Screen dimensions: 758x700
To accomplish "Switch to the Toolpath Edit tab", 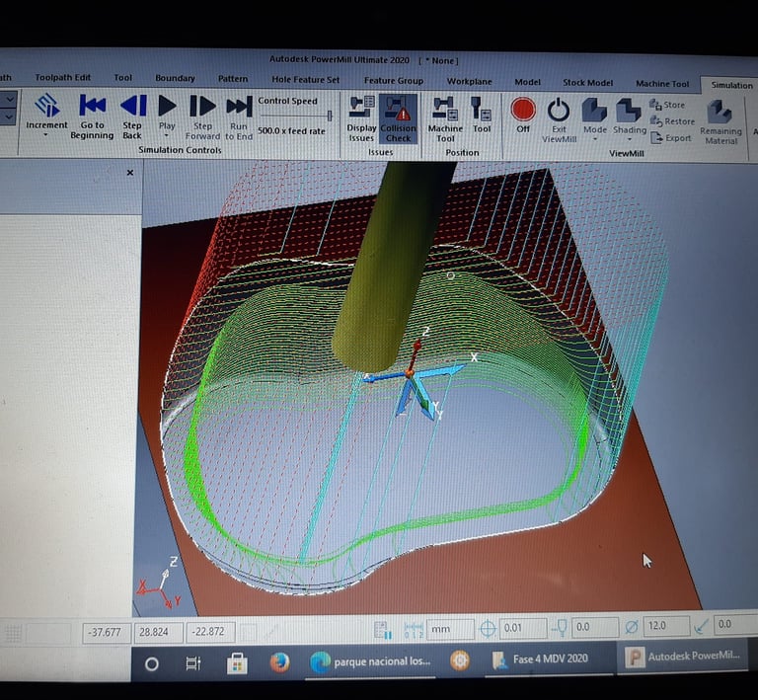I will [62, 77].
